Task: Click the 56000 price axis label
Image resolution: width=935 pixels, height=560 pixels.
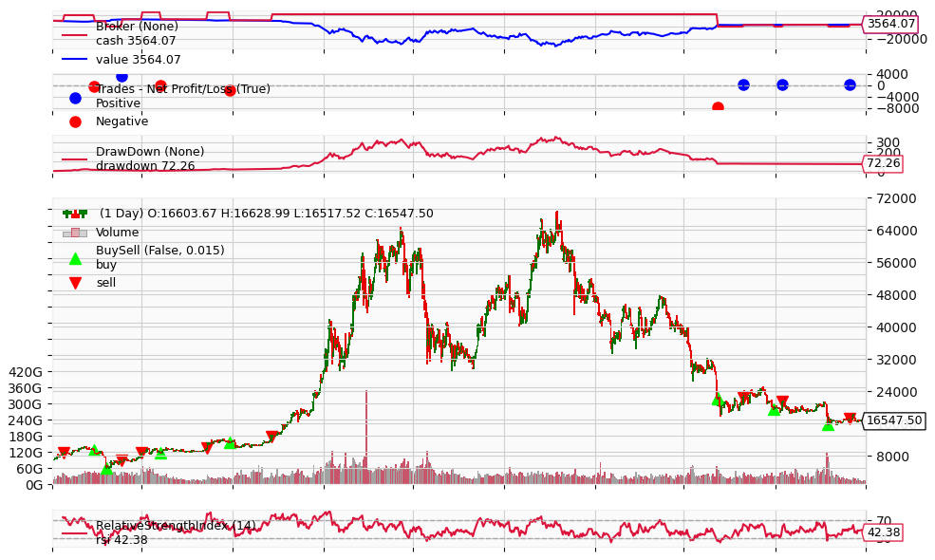Action: 892,263
